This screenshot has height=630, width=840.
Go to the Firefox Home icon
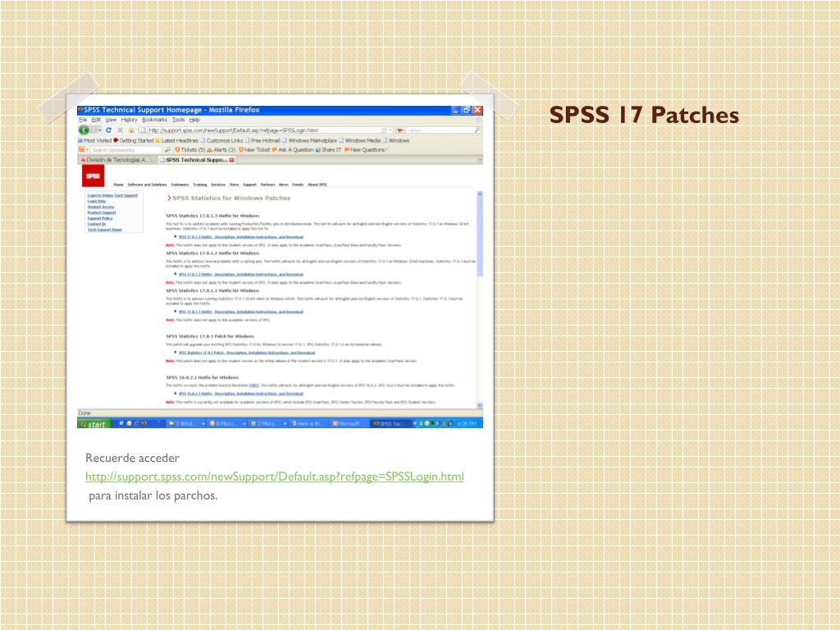pyautogui.click(x=131, y=130)
